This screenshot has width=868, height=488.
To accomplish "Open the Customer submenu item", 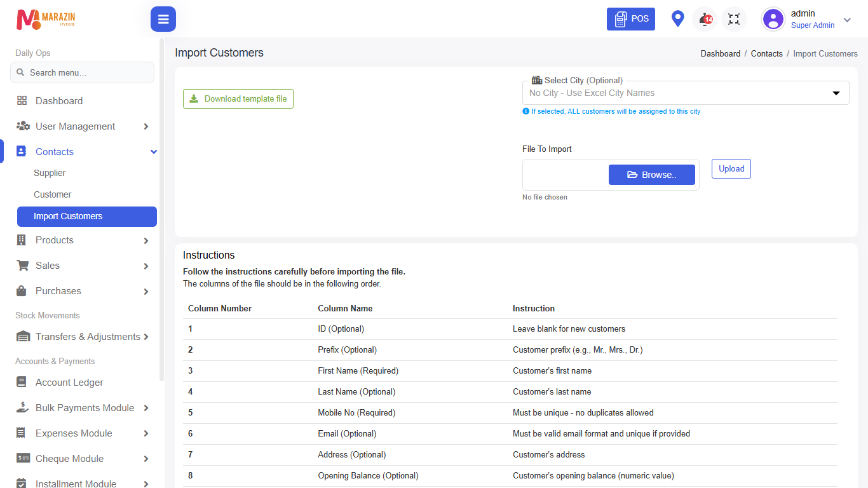I will tap(53, 194).
